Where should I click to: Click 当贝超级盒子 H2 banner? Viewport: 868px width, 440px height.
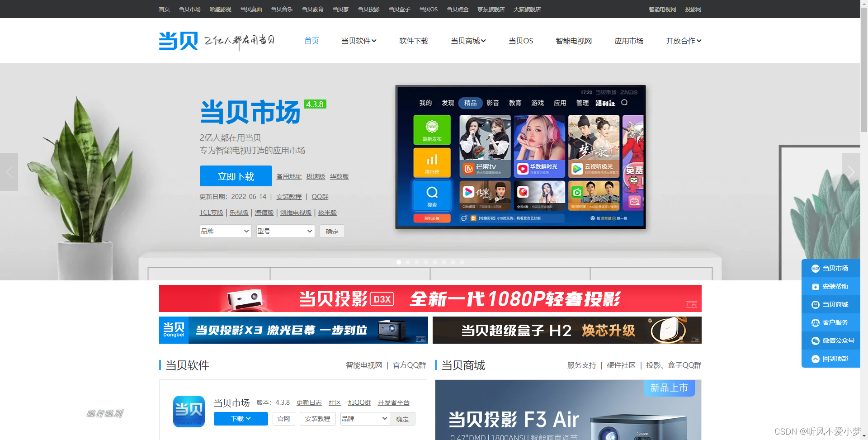coord(567,330)
